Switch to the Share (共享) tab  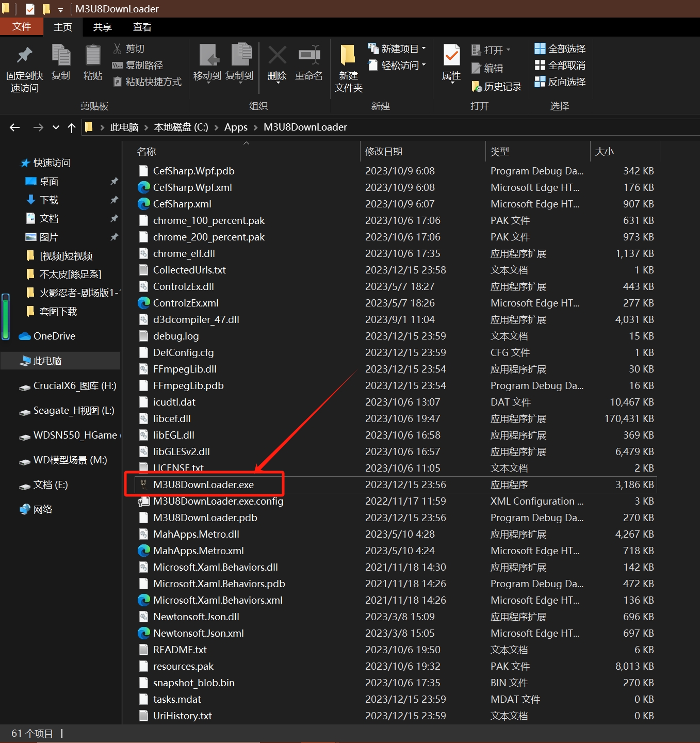click(x=102, y=27)
